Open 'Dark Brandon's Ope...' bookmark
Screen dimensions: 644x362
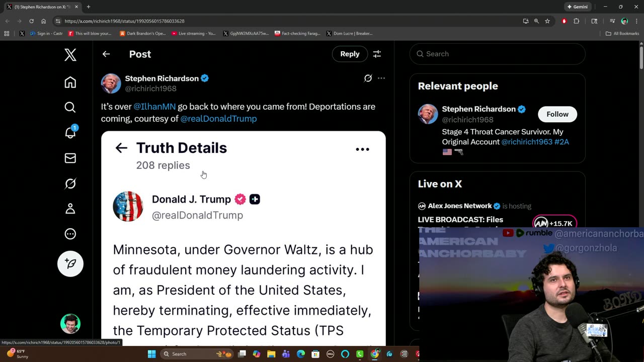142,33
